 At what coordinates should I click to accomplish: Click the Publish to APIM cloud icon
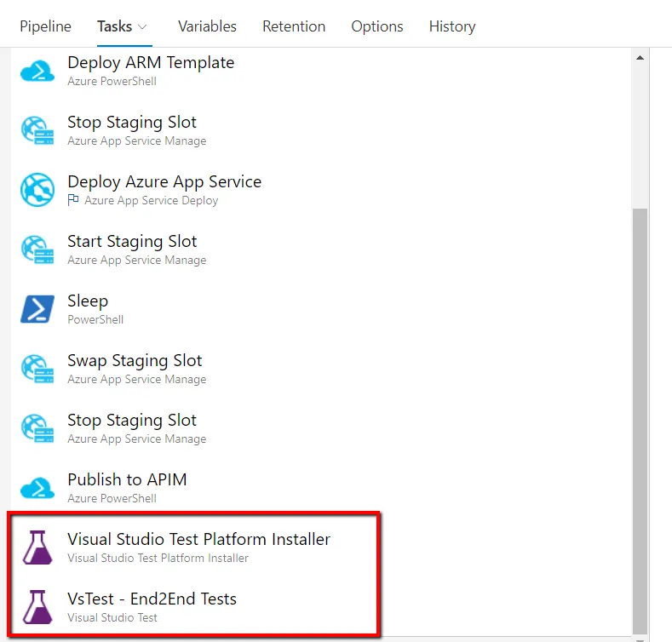coord(37,488)
